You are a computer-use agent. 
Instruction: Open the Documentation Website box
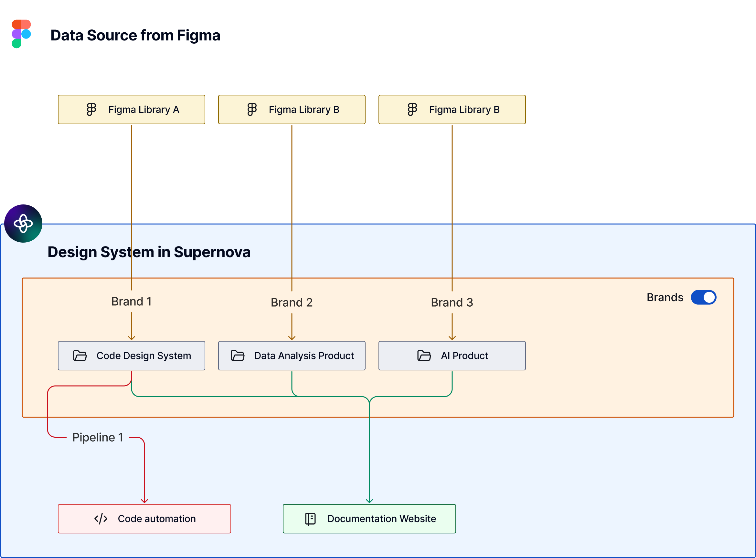coord(369,519)
